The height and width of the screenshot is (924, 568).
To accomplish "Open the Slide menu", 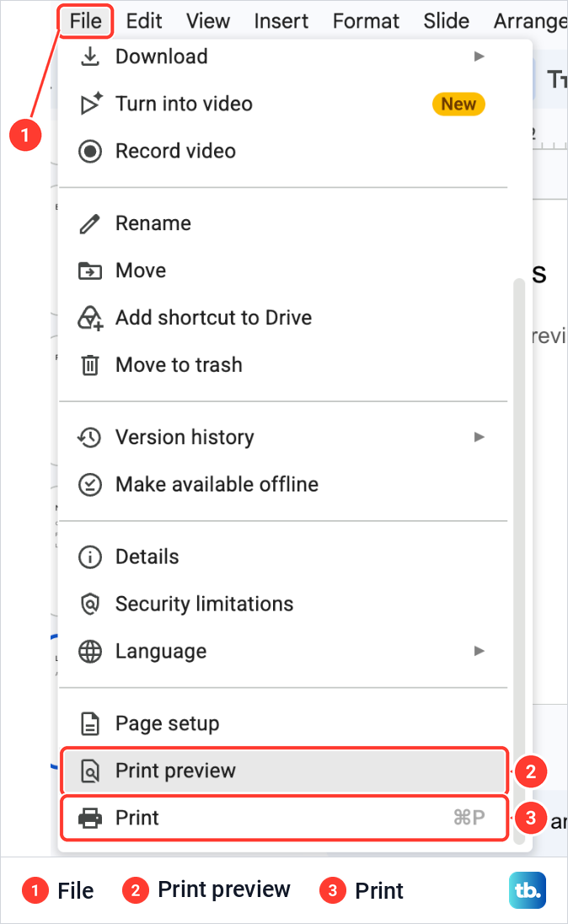I will tap(446, 21).
